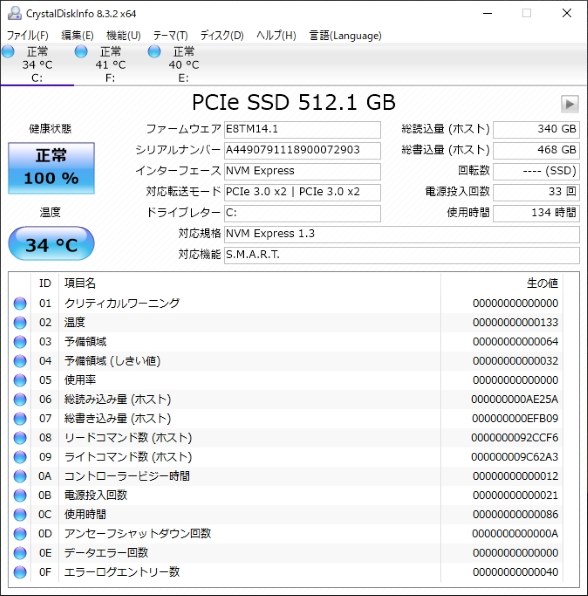The width and height of the screenshot is (588, 596).
Task: Click total host reads value 340 GB
Action: (x=536, y=130)
